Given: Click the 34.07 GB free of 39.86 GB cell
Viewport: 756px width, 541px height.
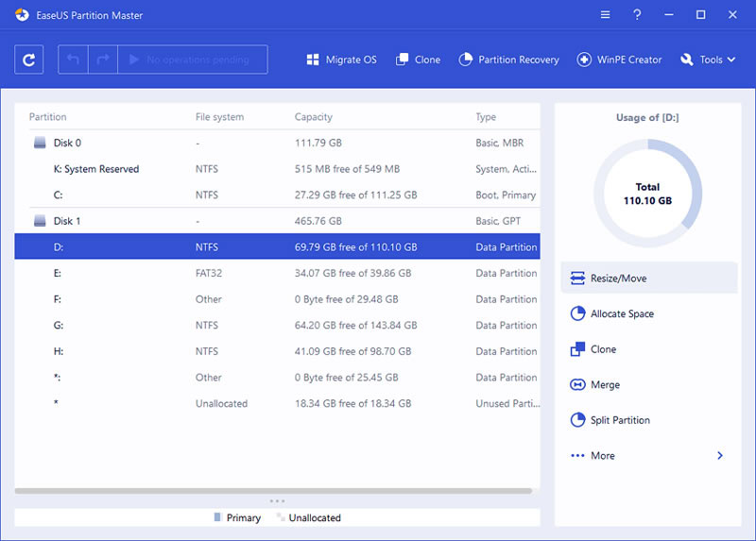Looking at the screenshot, I should [352, 273].
